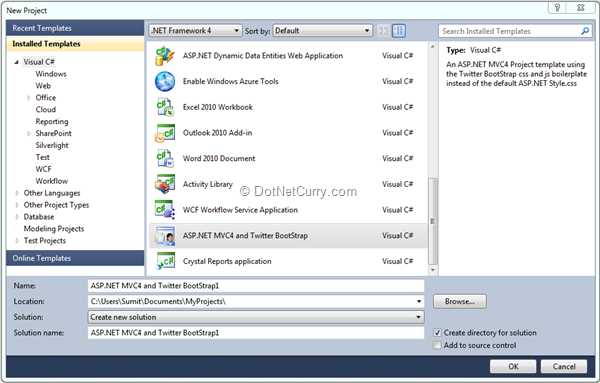Expand the Database tree node
600x383 pixels.
tap(17, 217)
